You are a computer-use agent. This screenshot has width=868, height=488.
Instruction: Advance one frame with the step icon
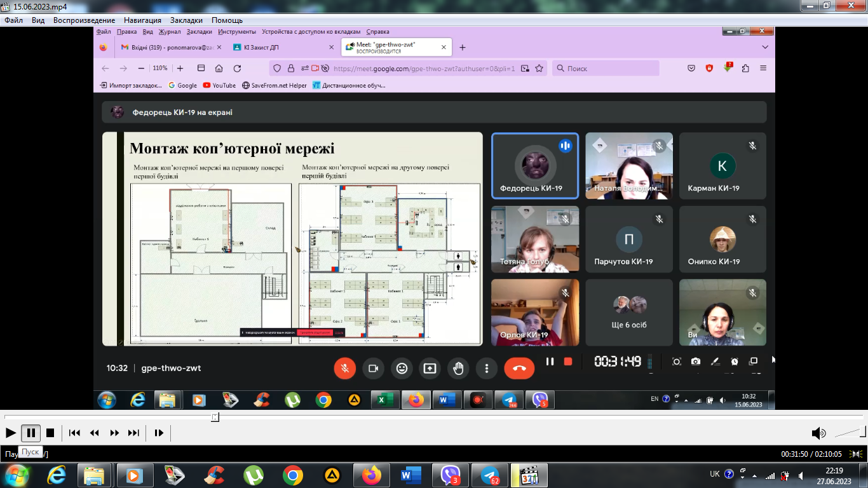(159, 433)
